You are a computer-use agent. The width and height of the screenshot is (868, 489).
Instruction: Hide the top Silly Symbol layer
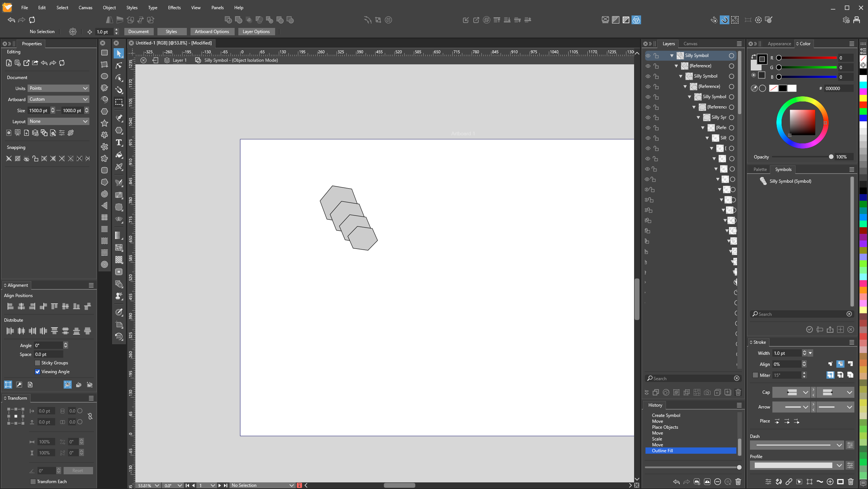pyautogui.click(x=648, y=56)
